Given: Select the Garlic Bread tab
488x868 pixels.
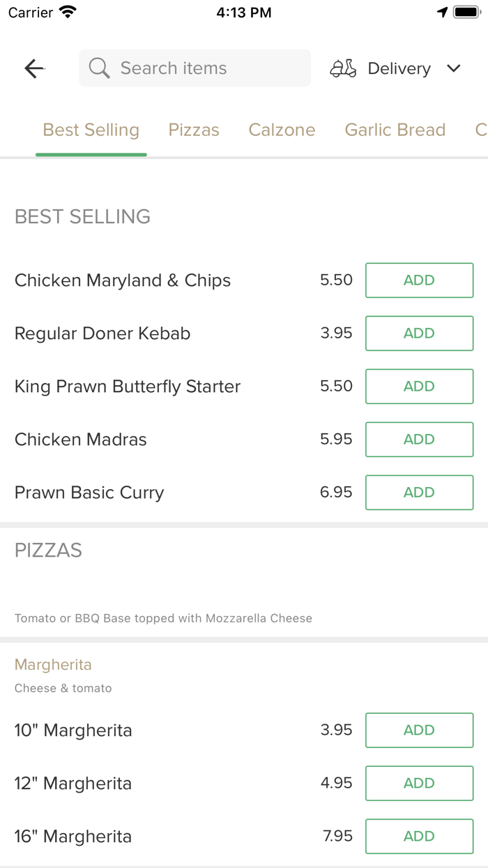Looking at the screenshot, I should [395, 130].
